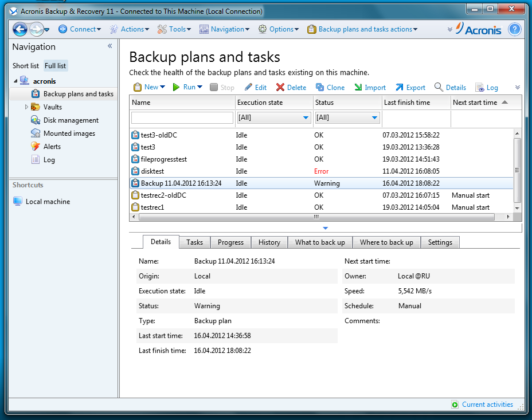Collapse the Navigation pane

click(x=110, y=46)
